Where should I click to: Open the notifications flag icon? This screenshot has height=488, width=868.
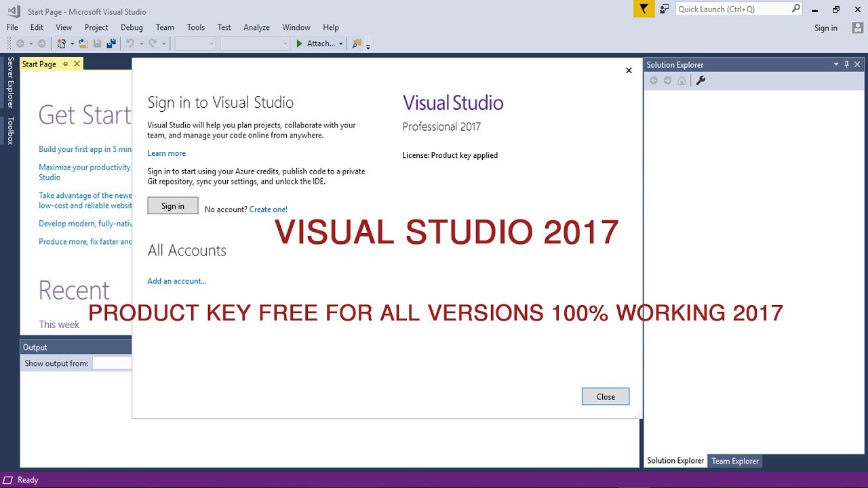(644, 9)
